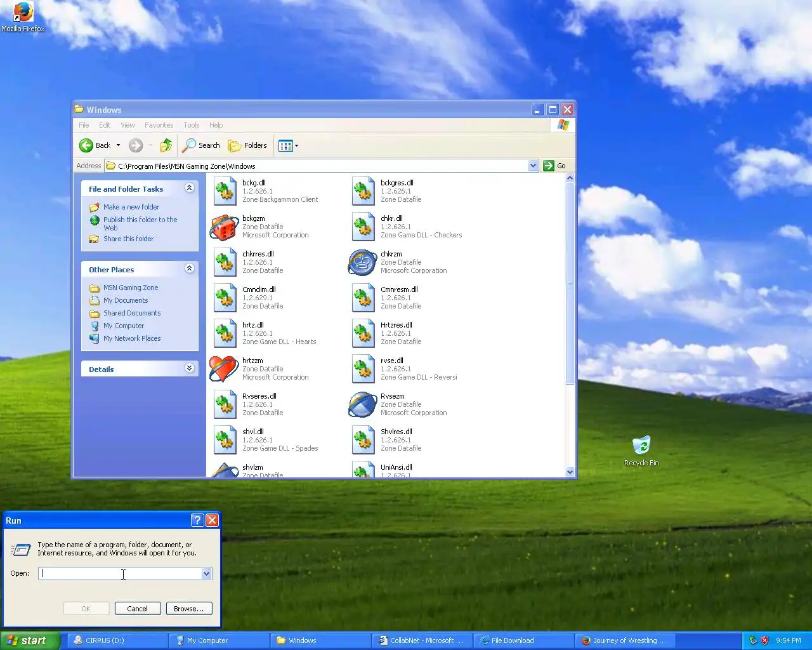This screenshot has height=650, width=812.
Task: Select the Cmnclim.dll file icon
Action: 225,298
